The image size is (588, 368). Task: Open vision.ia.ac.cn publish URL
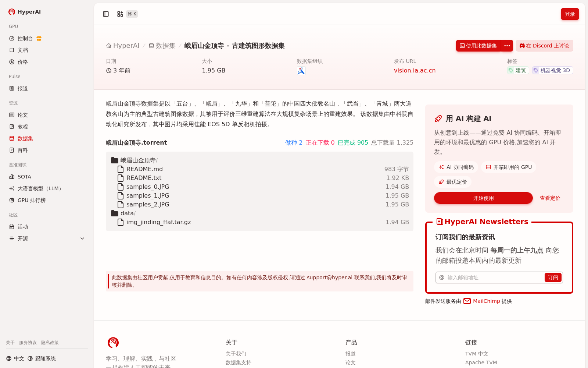click(415, 70)
